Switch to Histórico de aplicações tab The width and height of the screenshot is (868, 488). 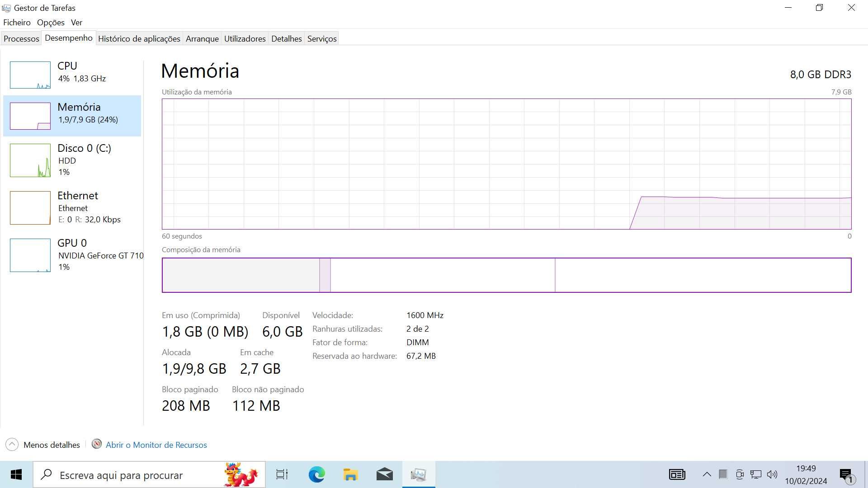[139, 38]
